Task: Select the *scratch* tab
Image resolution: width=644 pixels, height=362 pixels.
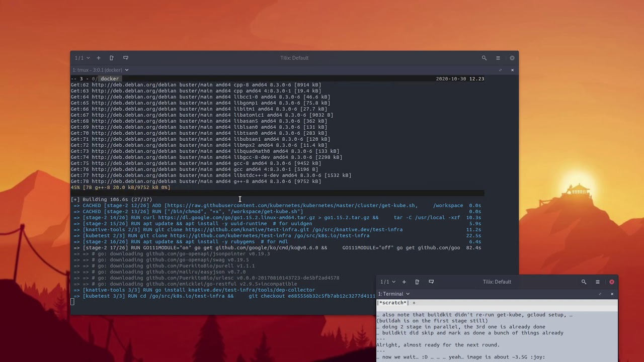Action: tap(393, 303)
